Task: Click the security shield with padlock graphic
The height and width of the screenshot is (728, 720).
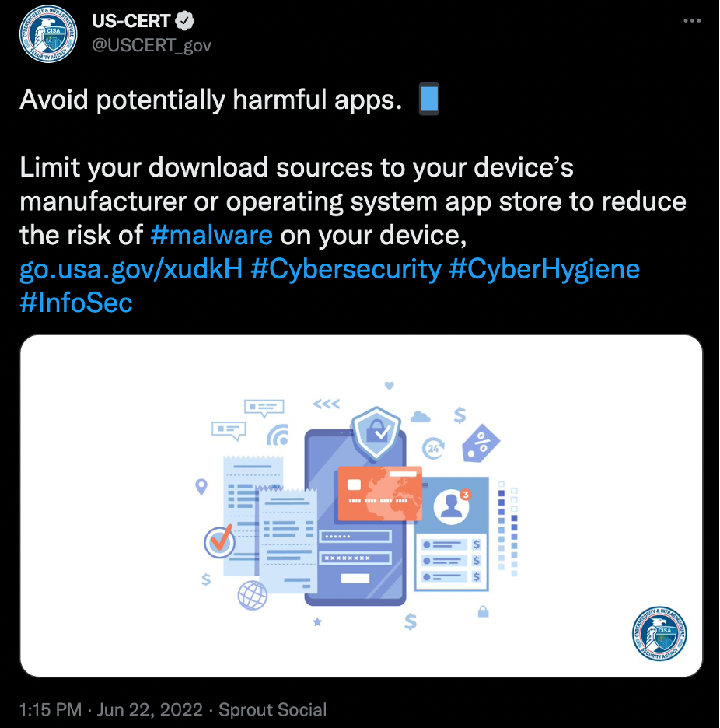Action: 376,432
